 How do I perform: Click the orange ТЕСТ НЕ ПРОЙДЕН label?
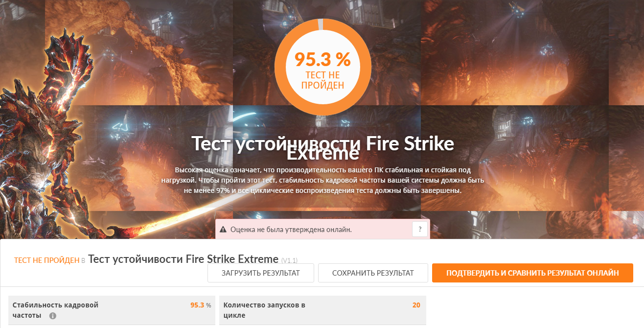pos(46,260)
